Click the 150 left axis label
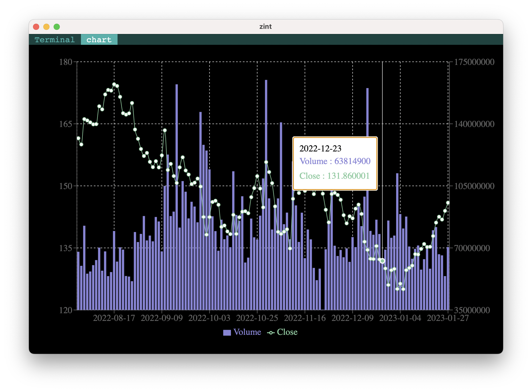Viewport: 532px width, 392px height. coord(65,186)
